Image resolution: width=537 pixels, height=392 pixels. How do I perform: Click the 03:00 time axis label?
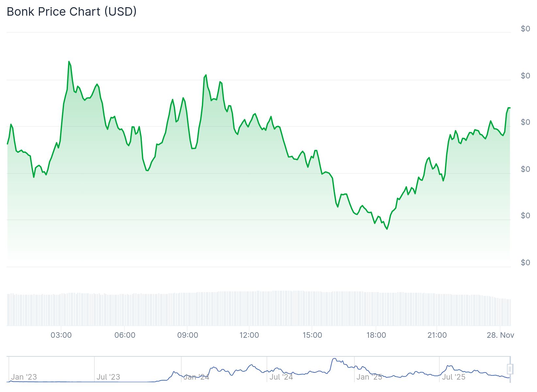click(61, 335)
